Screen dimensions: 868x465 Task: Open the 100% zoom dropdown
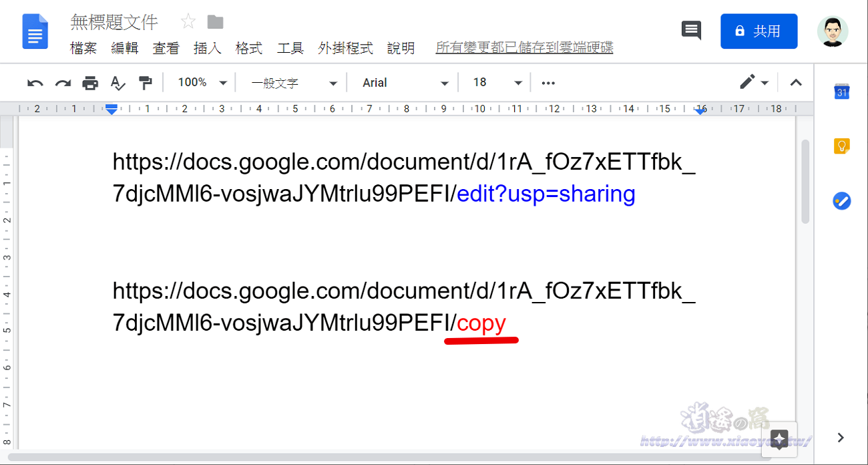(x=202, y=83)
